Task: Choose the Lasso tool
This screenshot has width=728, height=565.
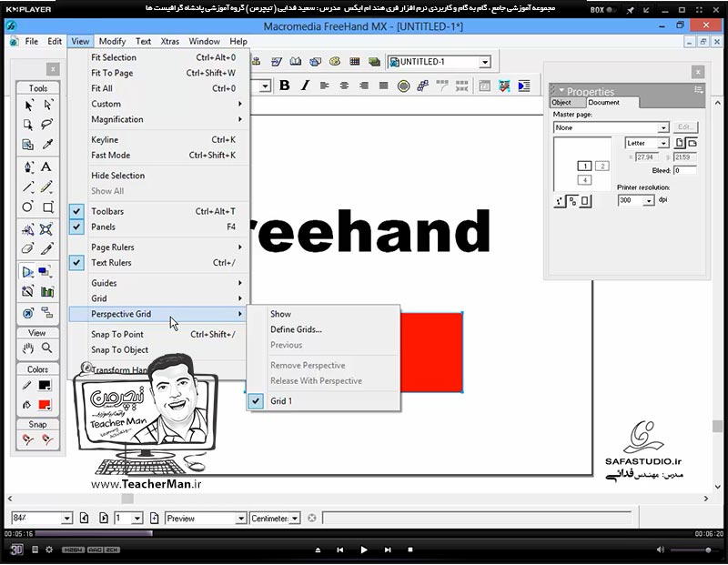Action: click(47, 125)
